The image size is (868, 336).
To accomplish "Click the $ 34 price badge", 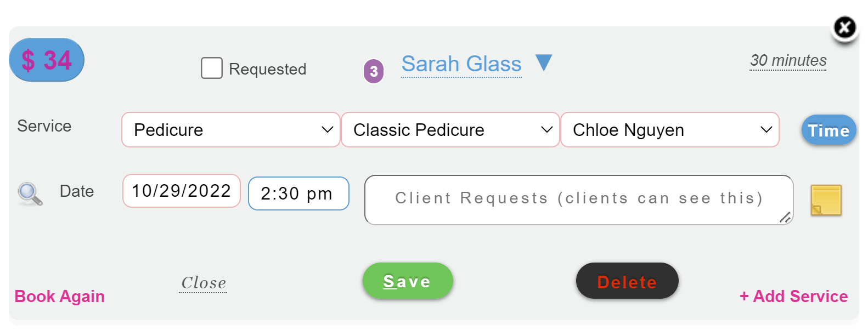I will click(47, 60).
